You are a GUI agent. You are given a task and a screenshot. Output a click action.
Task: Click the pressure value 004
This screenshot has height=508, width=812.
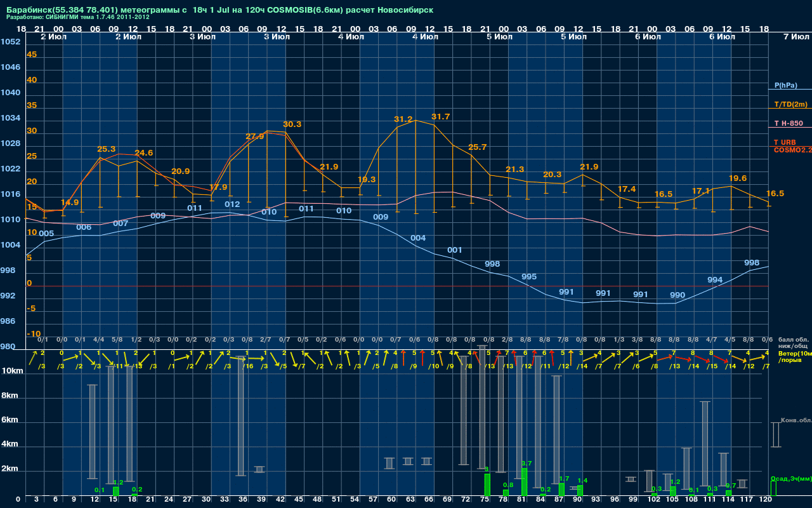coord(418,238)
